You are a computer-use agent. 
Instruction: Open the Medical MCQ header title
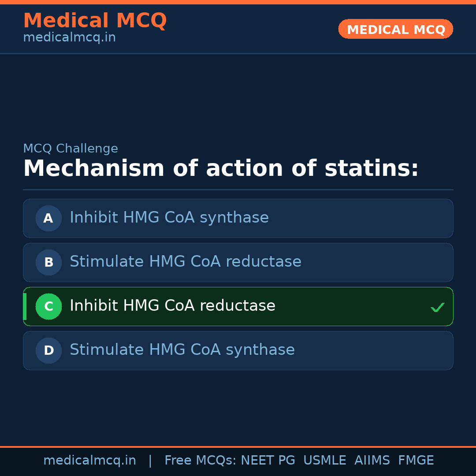coord(95,21)
